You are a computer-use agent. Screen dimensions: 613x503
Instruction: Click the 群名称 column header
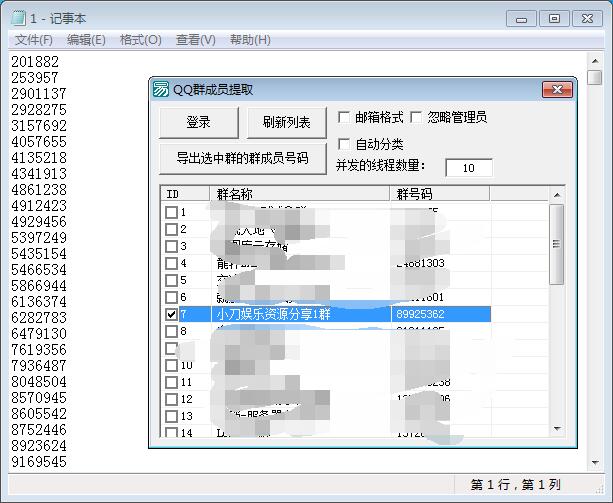click(x=300, y=194)
